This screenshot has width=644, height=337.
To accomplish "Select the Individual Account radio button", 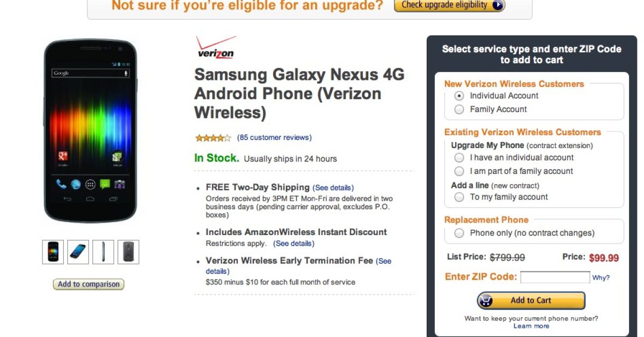I will point(459,96).
